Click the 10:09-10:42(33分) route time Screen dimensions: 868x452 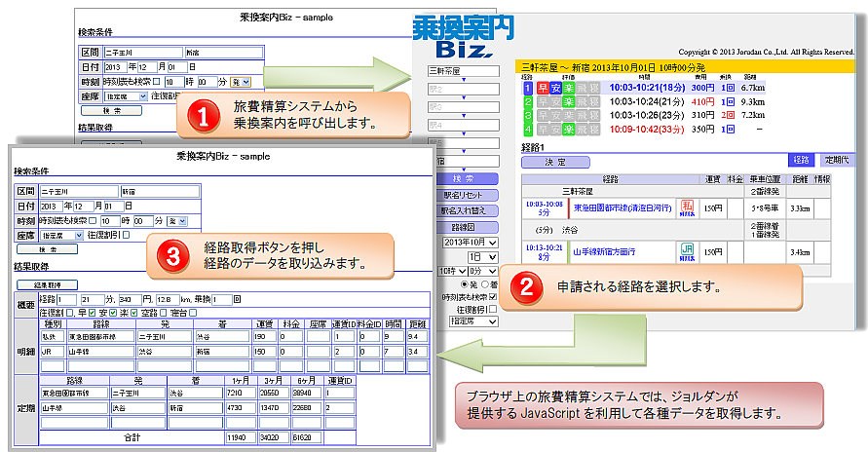[x=647, y=130]
